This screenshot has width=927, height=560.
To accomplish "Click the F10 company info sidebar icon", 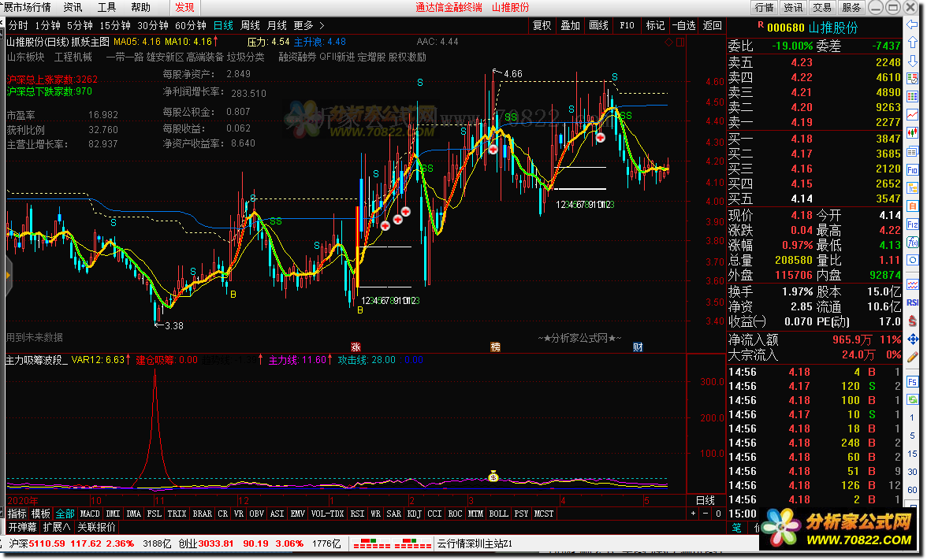I will [912, 170].
